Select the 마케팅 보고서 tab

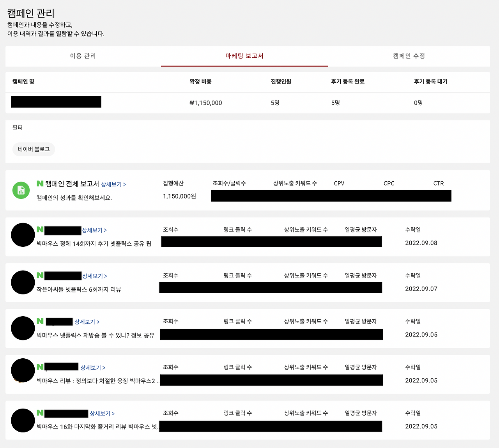(244, 56)
